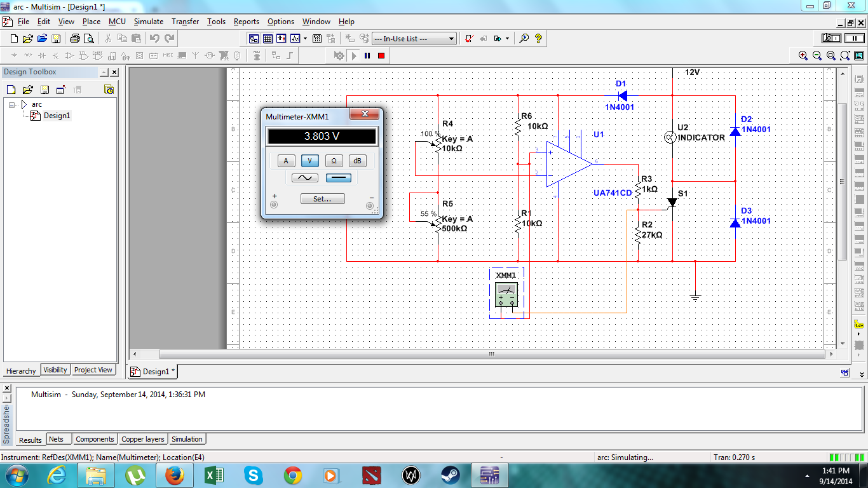The width and height of the screenshot is (868, 488).
Task: Click the Set... button on the multimeter
Action: tap(322, 199)
